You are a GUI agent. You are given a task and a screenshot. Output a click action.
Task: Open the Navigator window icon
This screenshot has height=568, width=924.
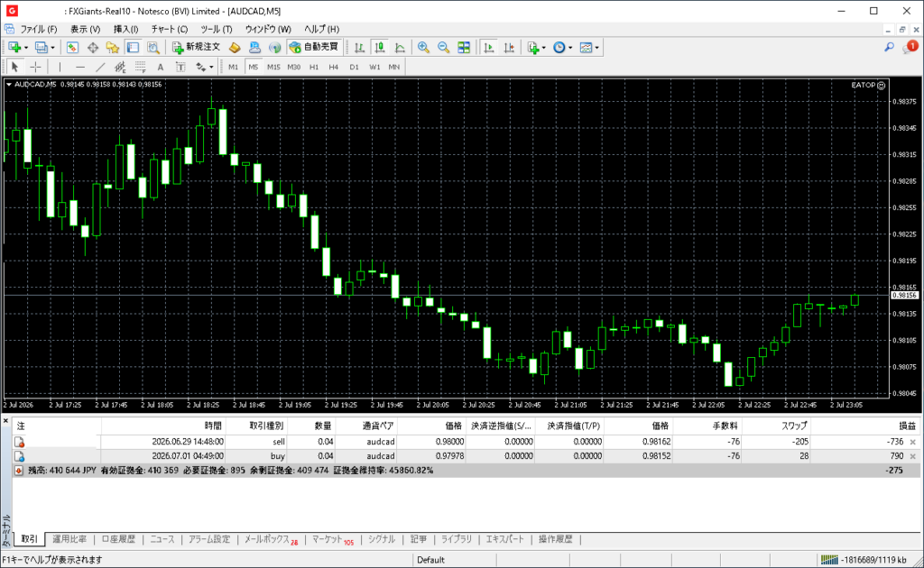click(113, 48)
